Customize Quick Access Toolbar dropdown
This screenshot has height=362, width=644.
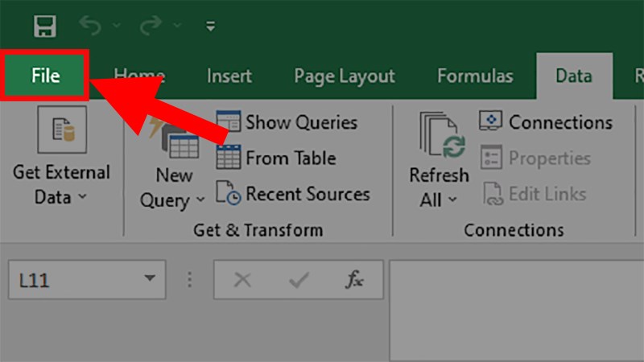[210, 27]
